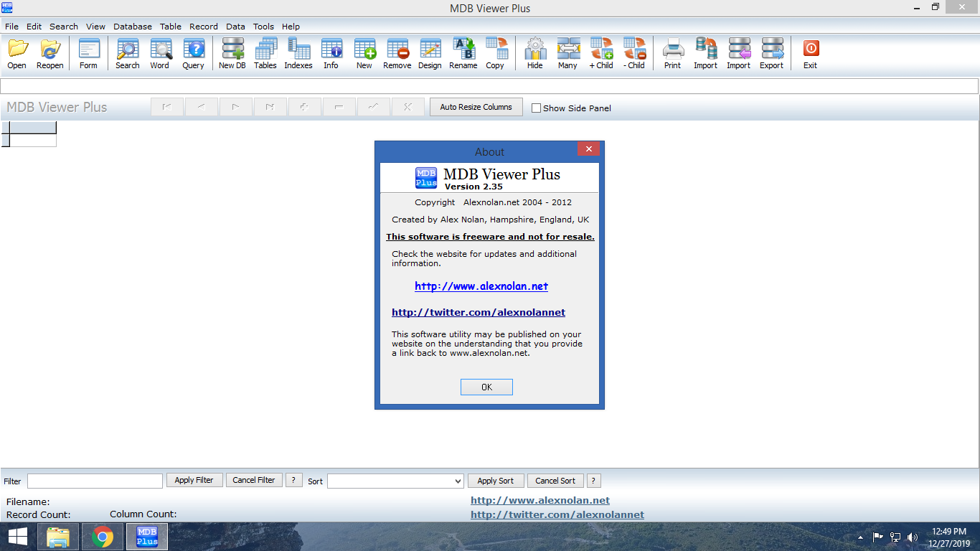Open File Explorer from the taskbar
Screen dimensions: 980x551
[x=57, y=537]
